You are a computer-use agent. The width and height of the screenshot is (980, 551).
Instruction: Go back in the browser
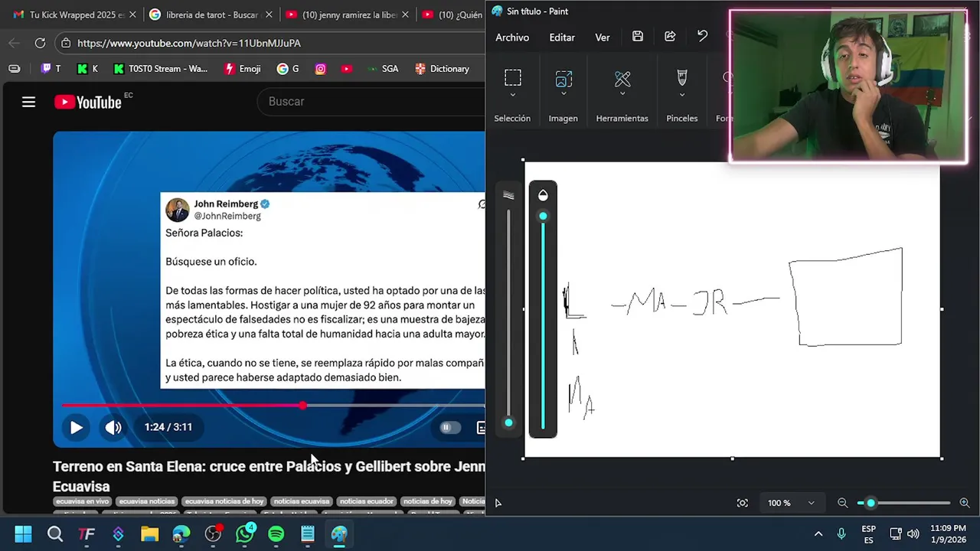(14, 44)
